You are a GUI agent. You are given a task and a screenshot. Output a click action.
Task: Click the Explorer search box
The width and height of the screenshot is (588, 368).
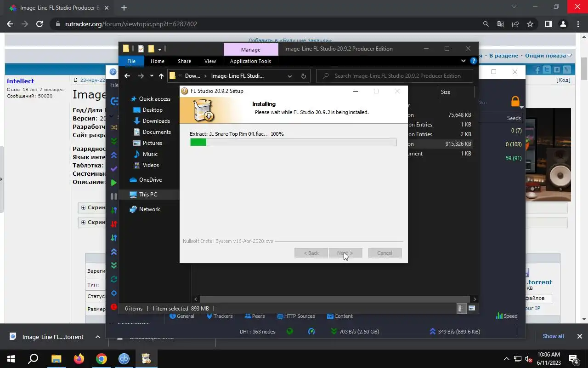pos(395,76)
